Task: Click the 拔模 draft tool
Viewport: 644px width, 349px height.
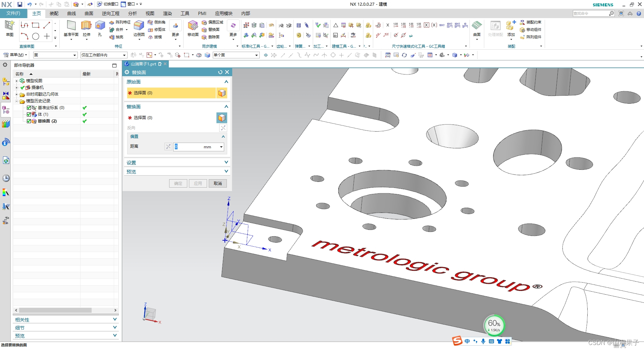Action: tap(155, 37)
